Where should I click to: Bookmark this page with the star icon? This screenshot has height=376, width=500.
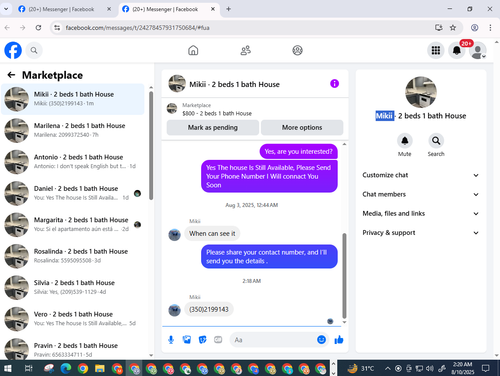click(453, 28)
